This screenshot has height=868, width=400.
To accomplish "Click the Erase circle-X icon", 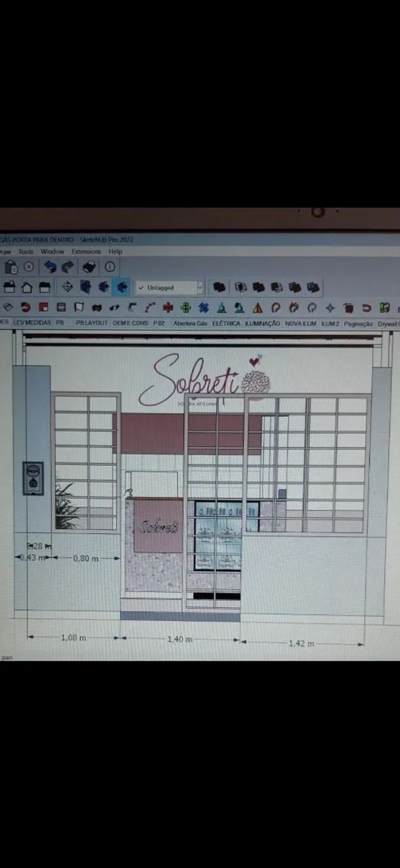I will [x=28, y=267].
